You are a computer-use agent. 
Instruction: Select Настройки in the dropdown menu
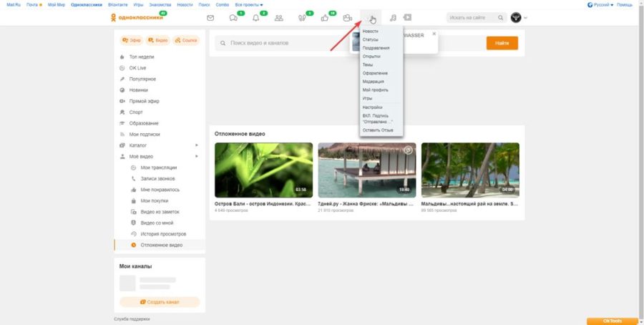click(372, 107)
